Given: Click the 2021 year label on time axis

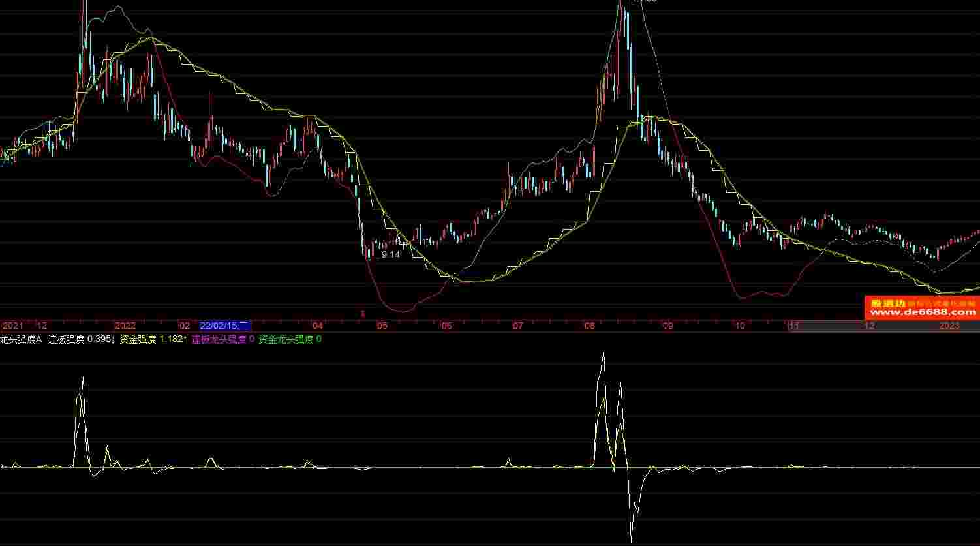Looking at the screenshot, I should point(12,326).
